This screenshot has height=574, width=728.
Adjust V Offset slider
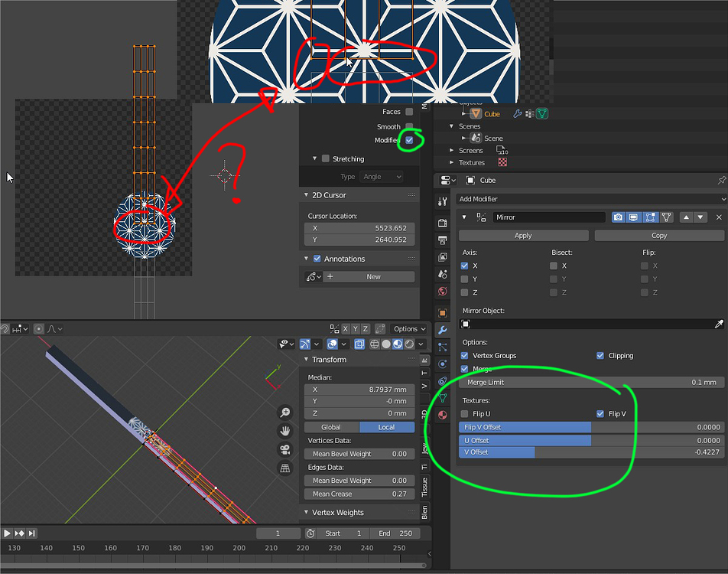592,452
